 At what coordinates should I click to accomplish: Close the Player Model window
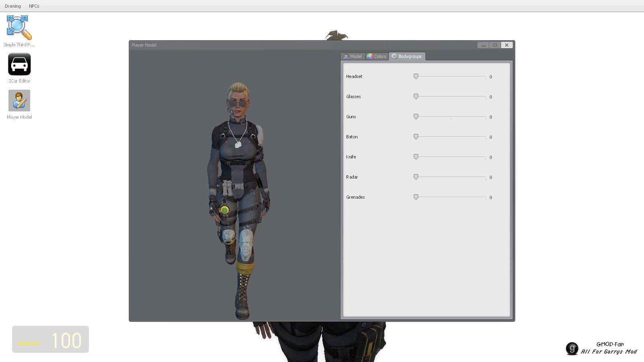507,45
